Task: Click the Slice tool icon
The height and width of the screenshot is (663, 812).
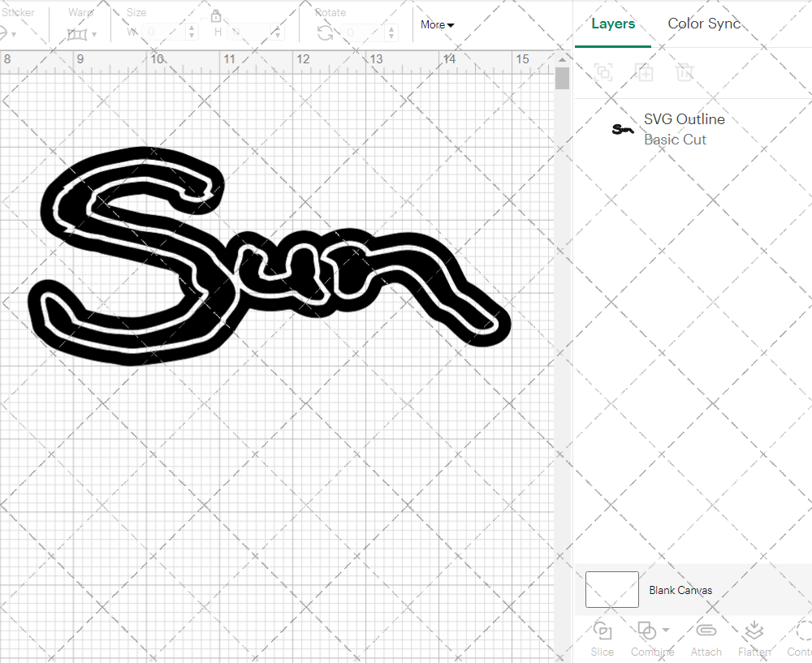Action: tap(602, 631)
